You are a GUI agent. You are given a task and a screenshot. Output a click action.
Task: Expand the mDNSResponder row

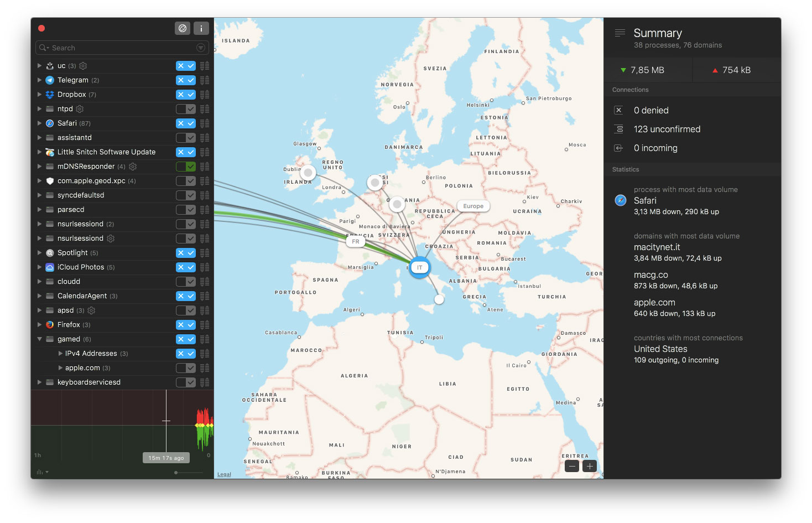coord(39,167)
